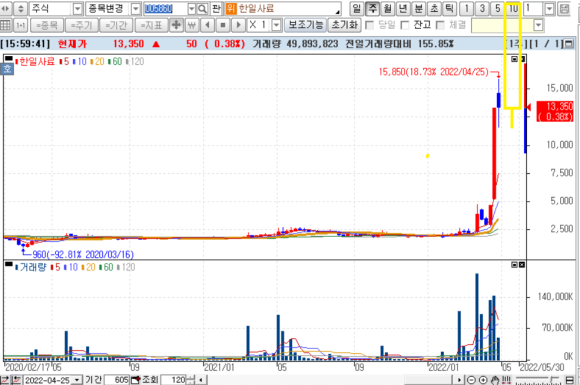Click the rewind left-arrow playback icon
Viewport: 580px width, 385px height.
tap(208, 25)
